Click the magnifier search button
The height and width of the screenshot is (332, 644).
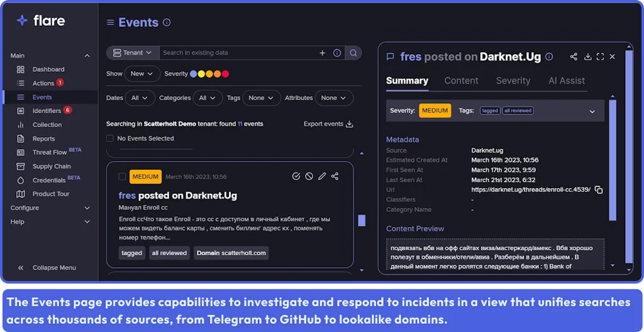pyautogui.click(x=353, y=53)
